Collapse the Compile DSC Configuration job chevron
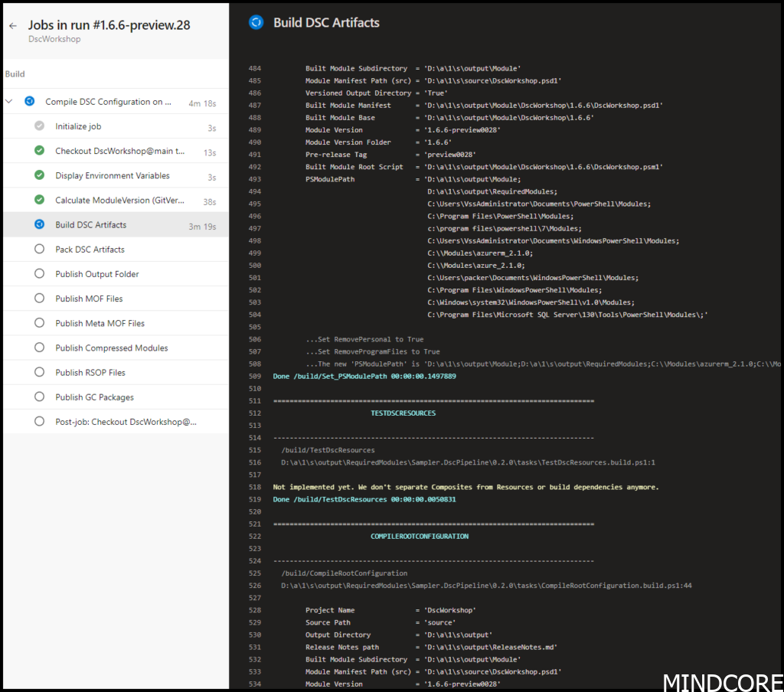This screenshot has height=692, width=784. point(9,101)
